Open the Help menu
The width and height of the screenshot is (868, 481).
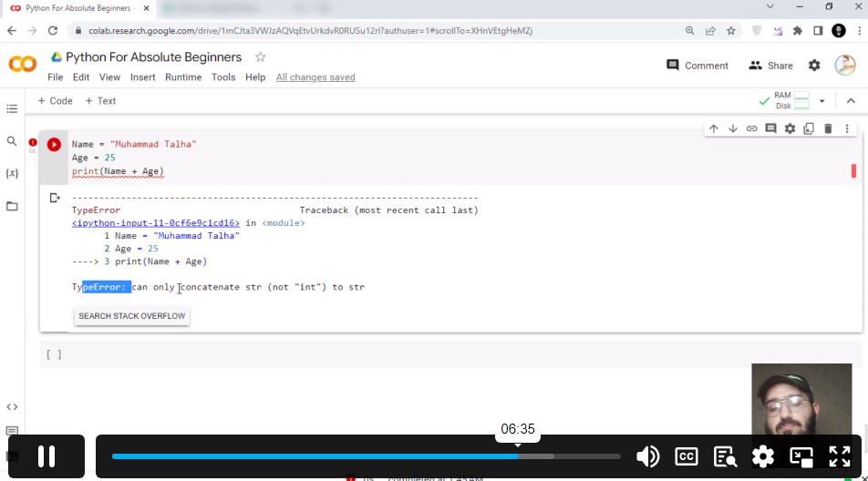[255, 77]
